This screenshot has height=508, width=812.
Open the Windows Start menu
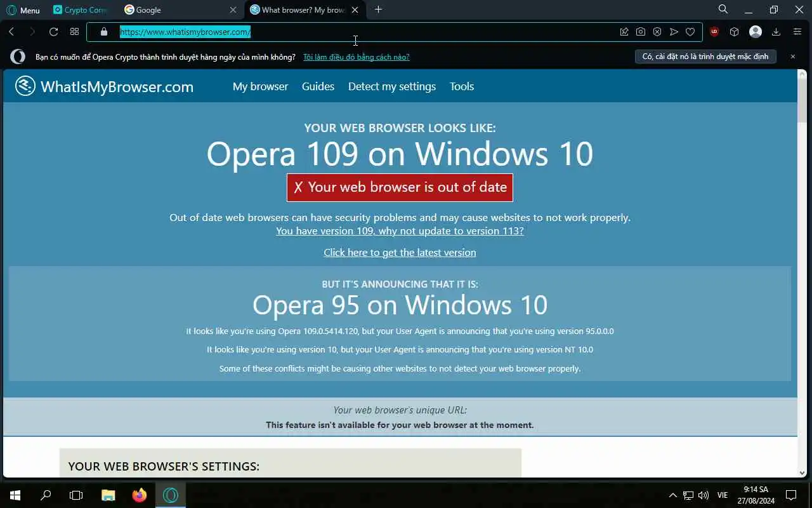pyautogui.click(x=15, y=495)
